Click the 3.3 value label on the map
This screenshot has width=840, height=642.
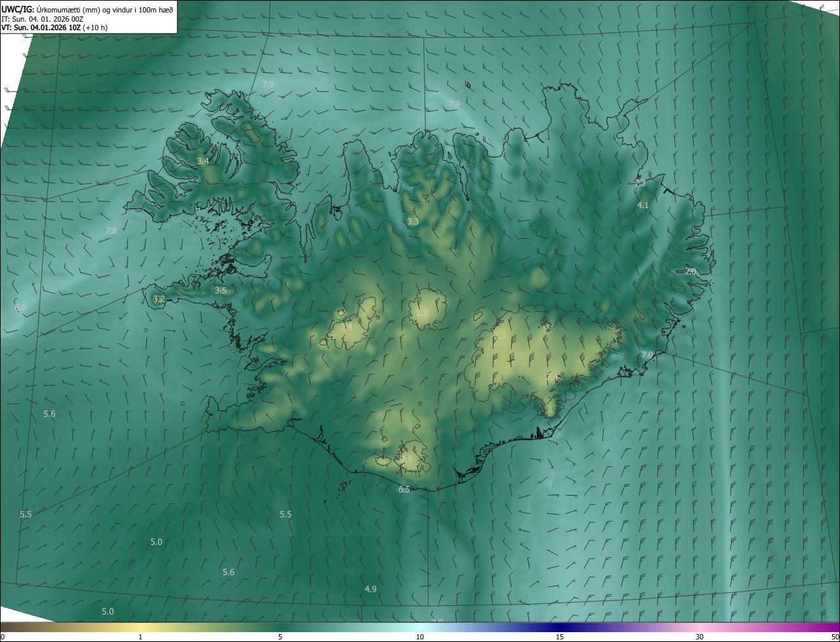click(413, 222)
